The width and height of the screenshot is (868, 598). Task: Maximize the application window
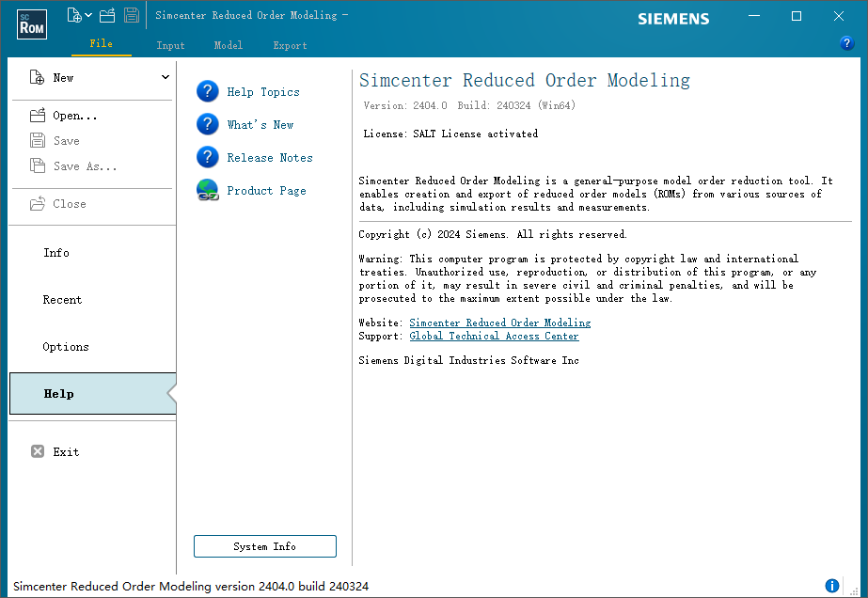[797, 16]
